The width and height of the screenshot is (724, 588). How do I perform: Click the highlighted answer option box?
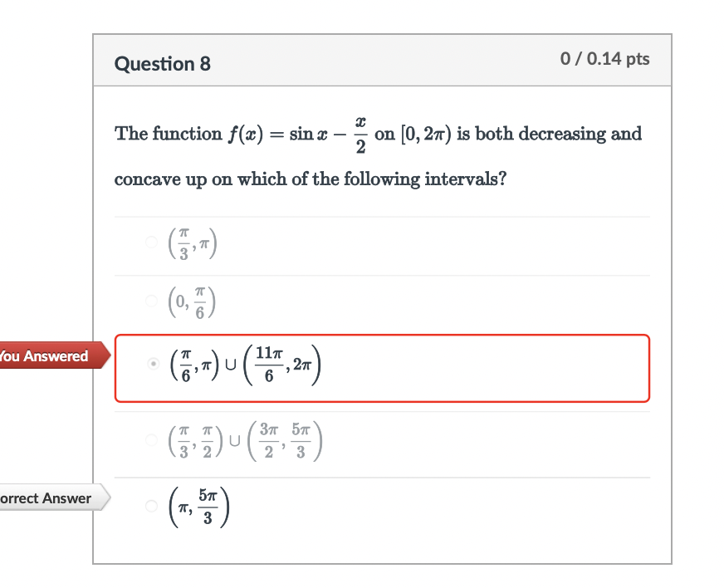(x=384, y=368)
